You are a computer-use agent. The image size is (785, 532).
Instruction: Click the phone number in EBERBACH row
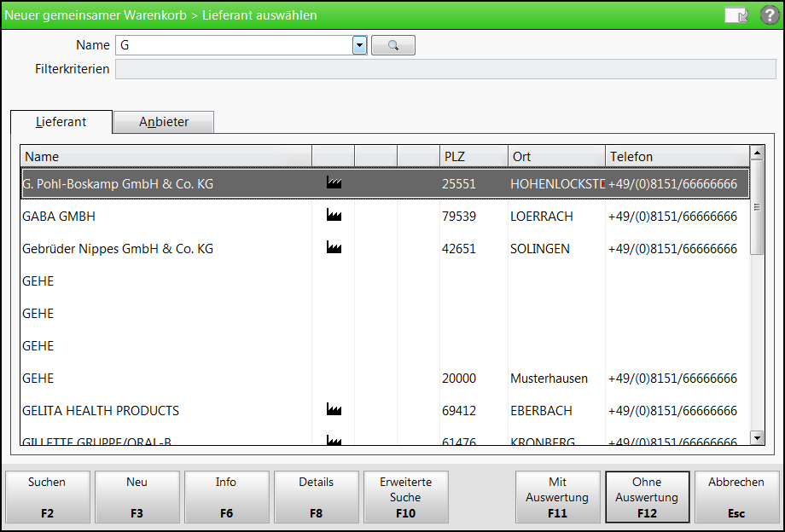click(x=672, y=411)
